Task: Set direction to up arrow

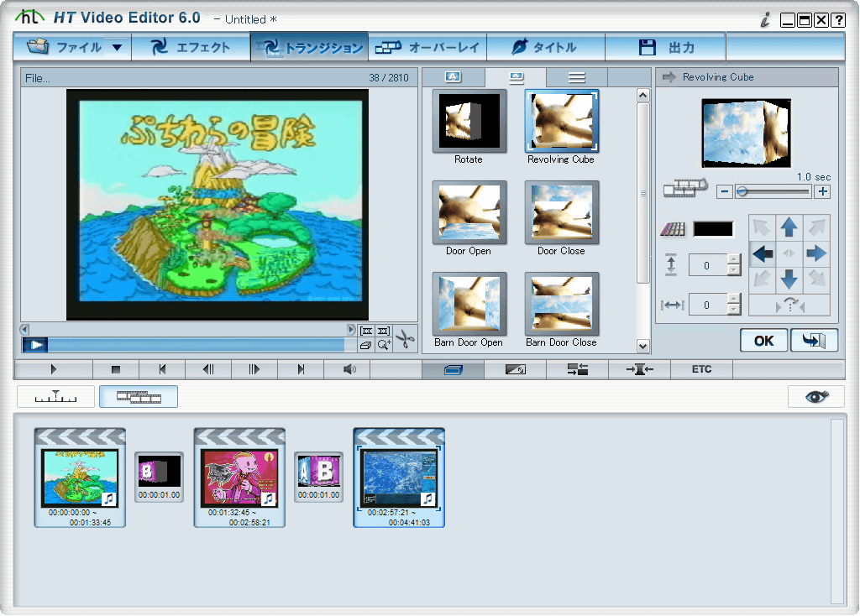Action: point(789,227)
